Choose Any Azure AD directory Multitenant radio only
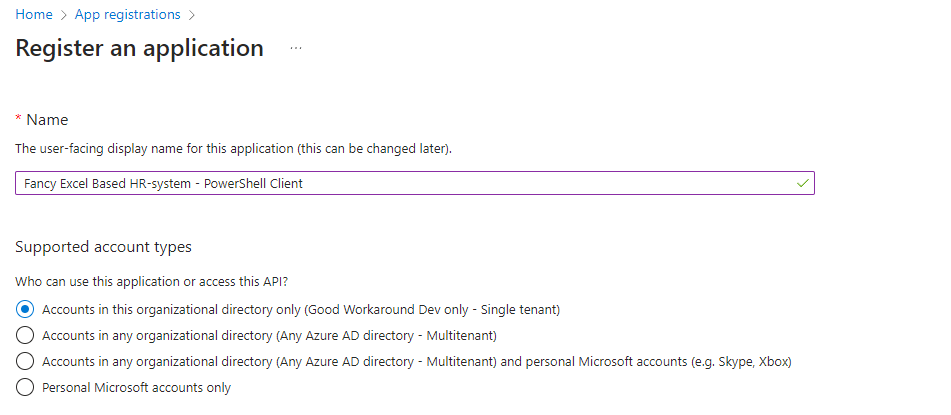 click(25, 335)
